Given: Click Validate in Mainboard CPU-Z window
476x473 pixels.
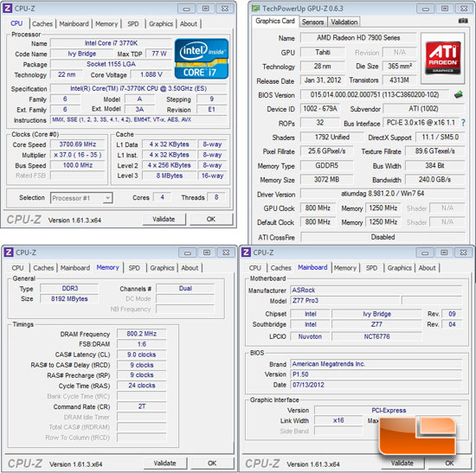Looking at the screenshot, I should [x=402, y=463].
